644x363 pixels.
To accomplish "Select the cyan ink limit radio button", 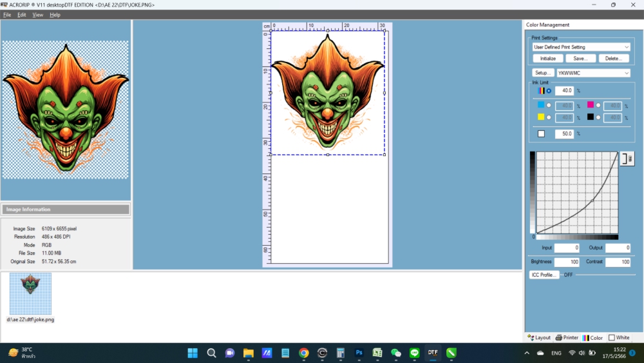I will click(x=549, y=106).
